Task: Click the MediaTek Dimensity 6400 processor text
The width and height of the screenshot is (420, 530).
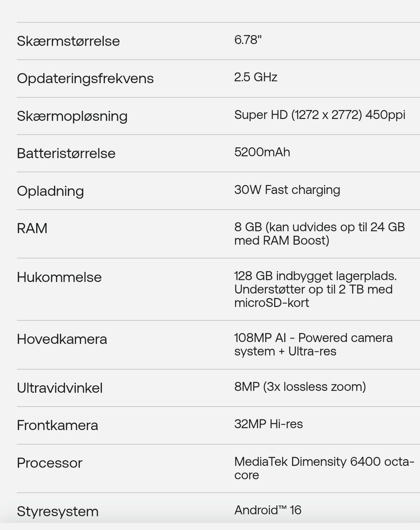Action: click(324, 468)
